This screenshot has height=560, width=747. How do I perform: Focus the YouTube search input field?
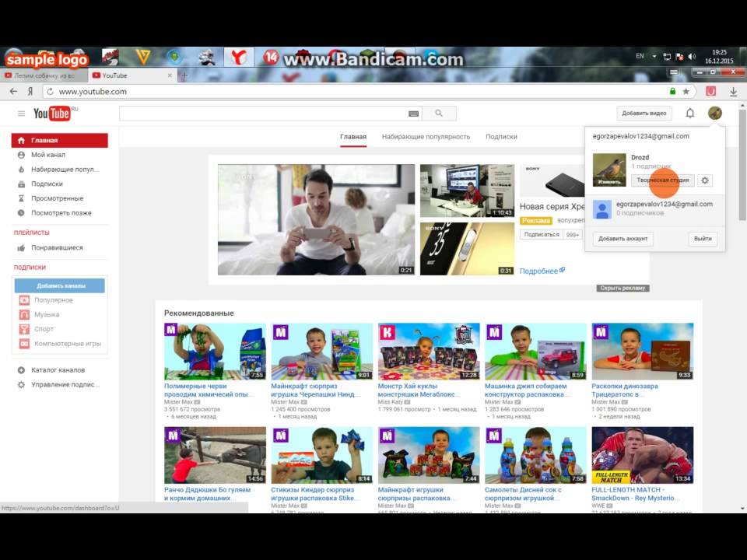[x=270, y=114]
